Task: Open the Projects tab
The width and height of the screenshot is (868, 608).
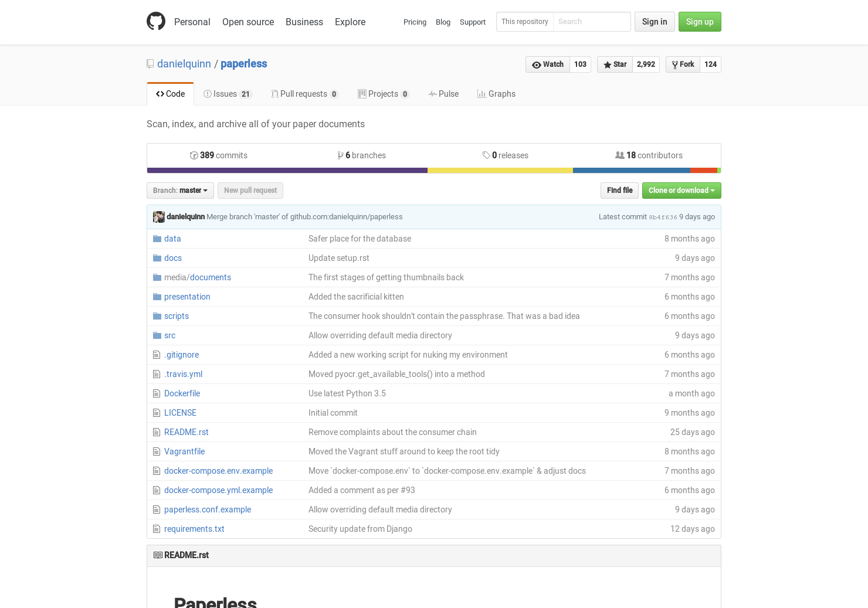Action: point(384,94)
